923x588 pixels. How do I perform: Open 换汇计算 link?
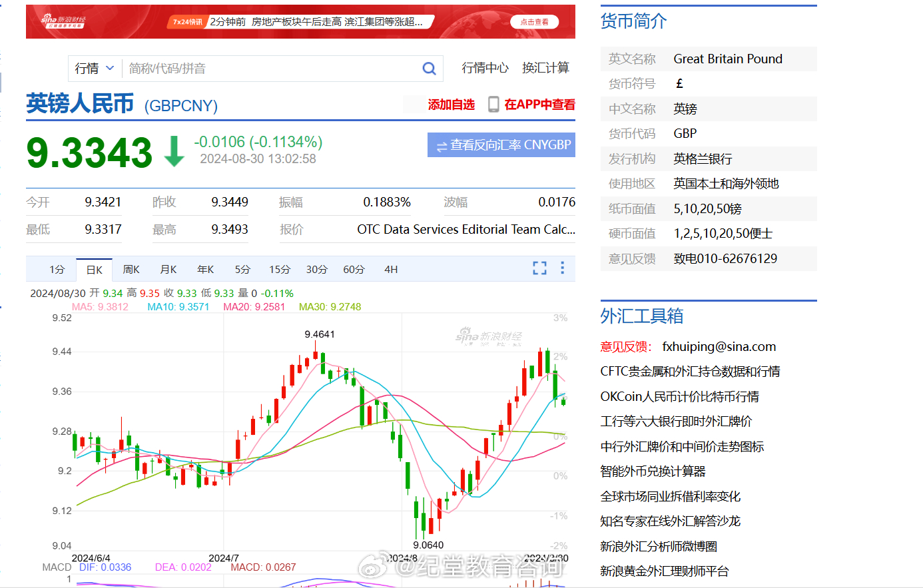[x=545, y=68]
